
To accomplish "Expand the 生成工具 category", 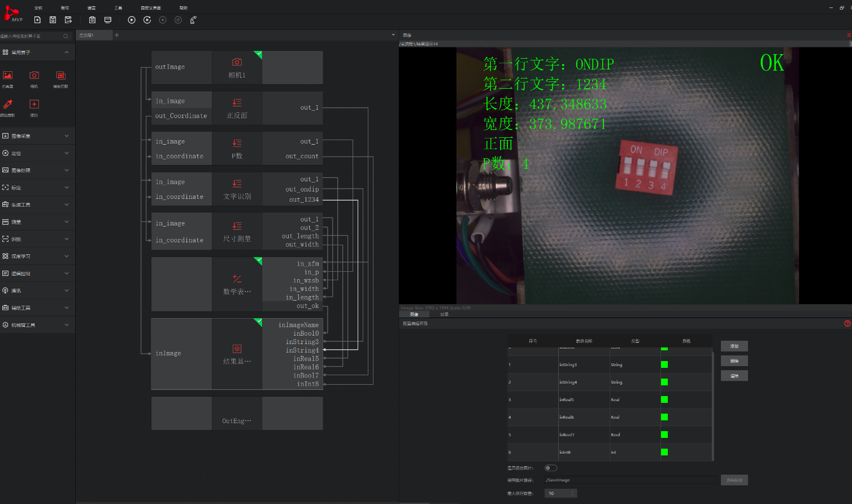I will 37,205.
